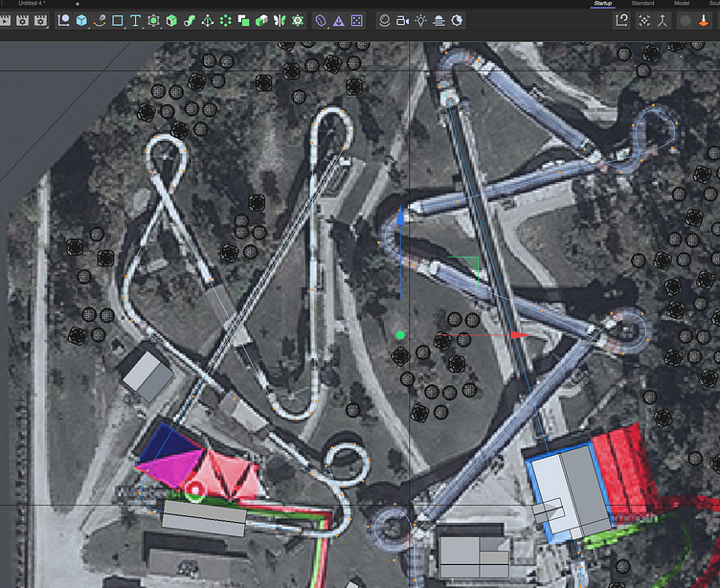The width and height of the screenshot is (720, 588).
Task: Select the Spline Pen tool
Action: point(100,20)
